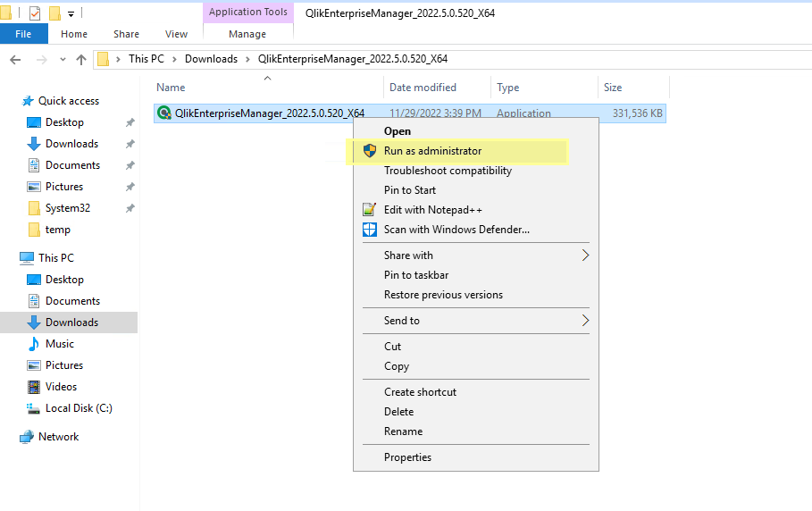This screenshot has width=812, height=511.
Task: Switch to the Home ribbon tab
Action: pos(74,34)
